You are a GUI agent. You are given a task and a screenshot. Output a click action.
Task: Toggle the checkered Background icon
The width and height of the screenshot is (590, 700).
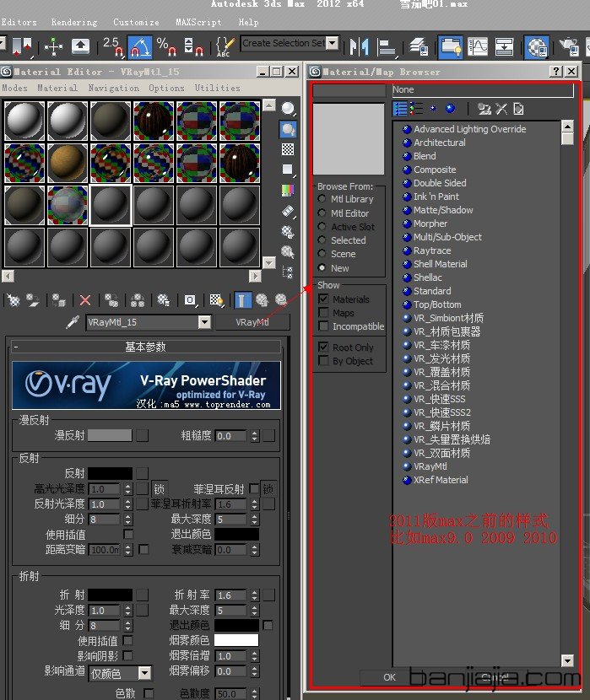(x=288, y=149)
